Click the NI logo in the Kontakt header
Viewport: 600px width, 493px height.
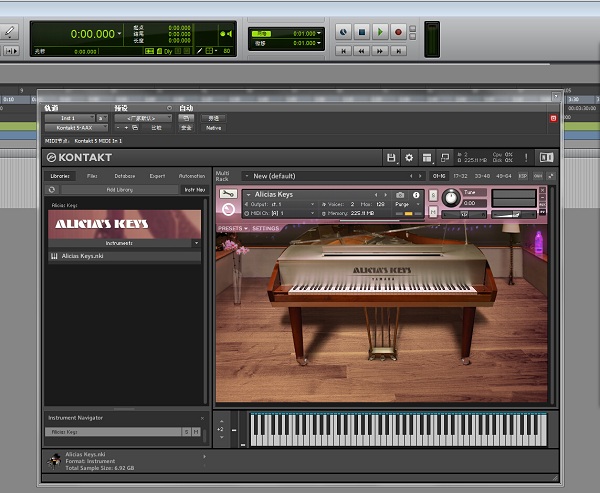point(546,157)
